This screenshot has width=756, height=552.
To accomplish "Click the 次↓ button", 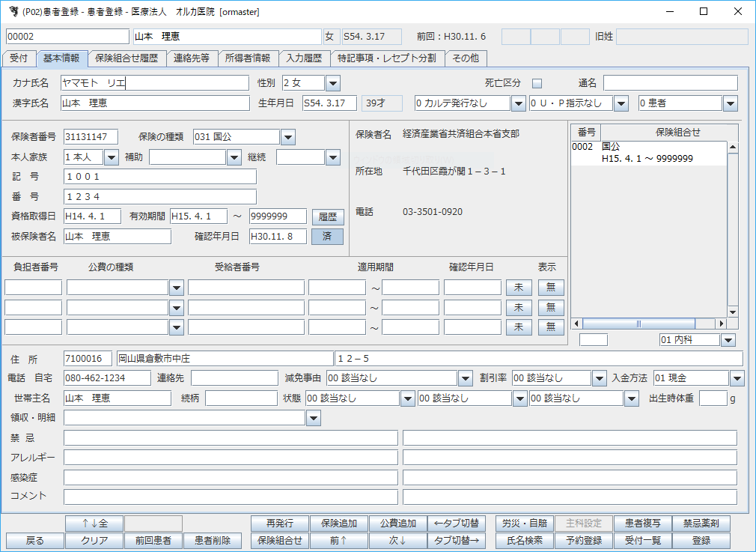I will point(397,541).
